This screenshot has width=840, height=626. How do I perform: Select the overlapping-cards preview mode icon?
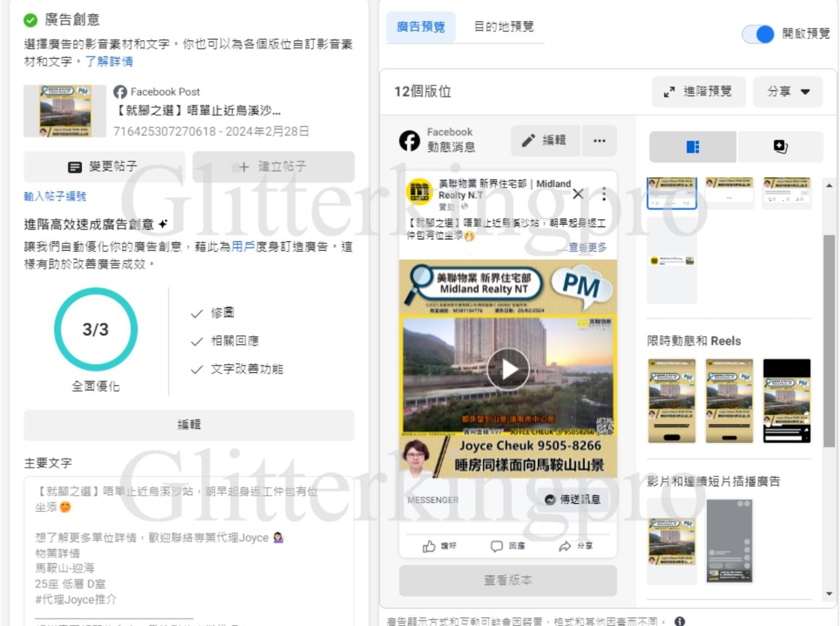[780, 147]
